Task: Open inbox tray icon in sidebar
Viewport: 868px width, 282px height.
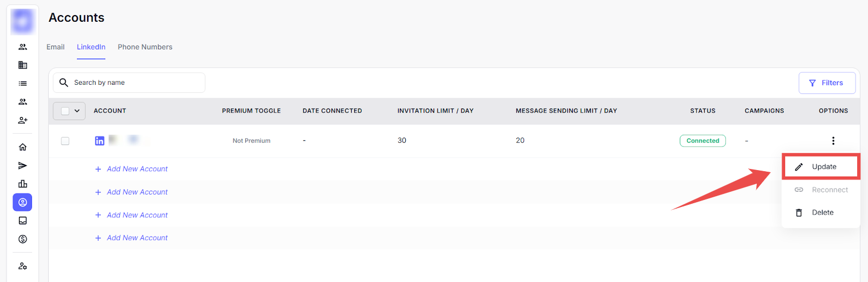Action: tap(23, 221)
